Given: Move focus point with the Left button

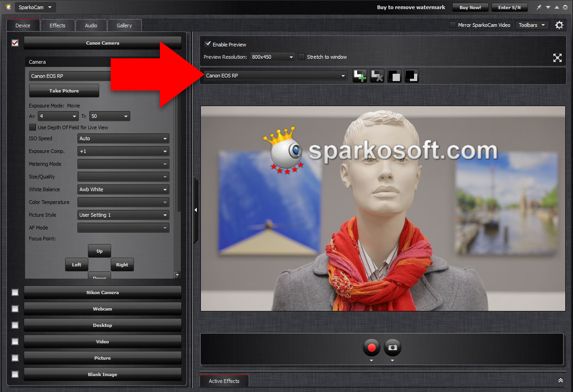Looking at the screenshot, I should [x=77, y=265].
